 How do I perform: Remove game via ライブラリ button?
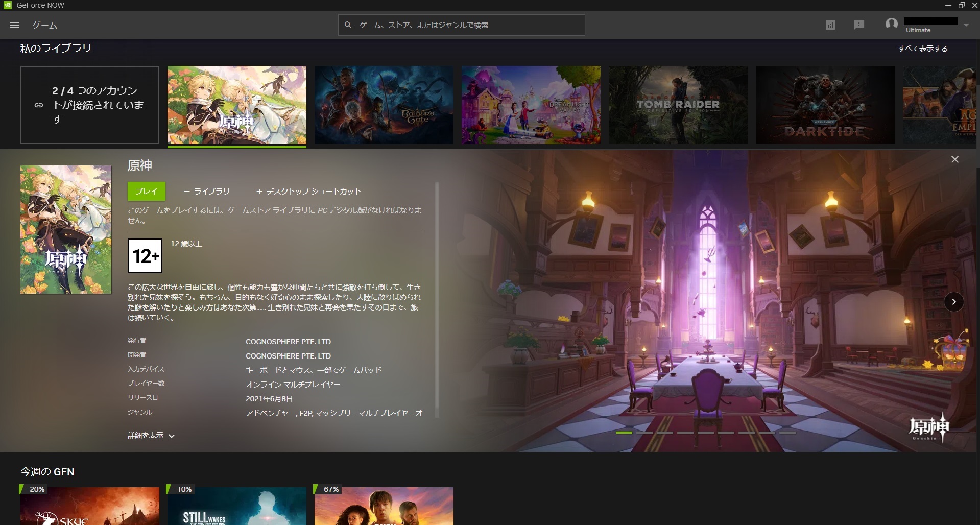pyautogui.click(x=207, y=192)
